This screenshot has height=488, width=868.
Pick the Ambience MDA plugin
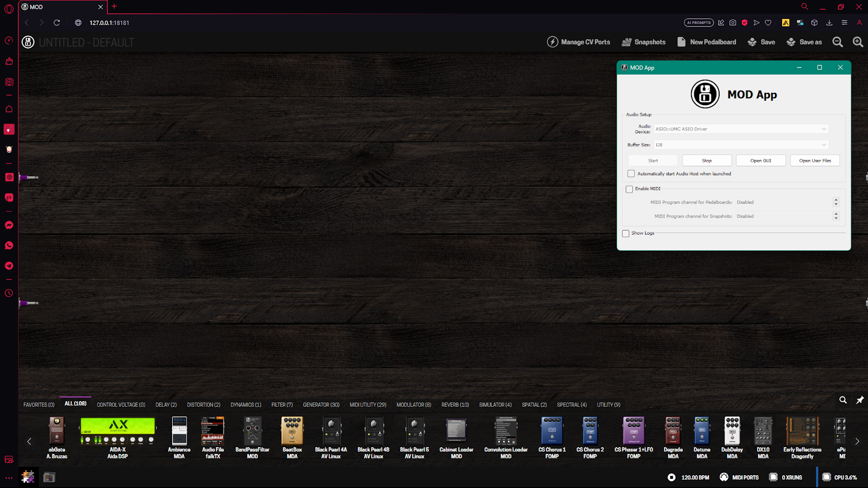[179, 437]
